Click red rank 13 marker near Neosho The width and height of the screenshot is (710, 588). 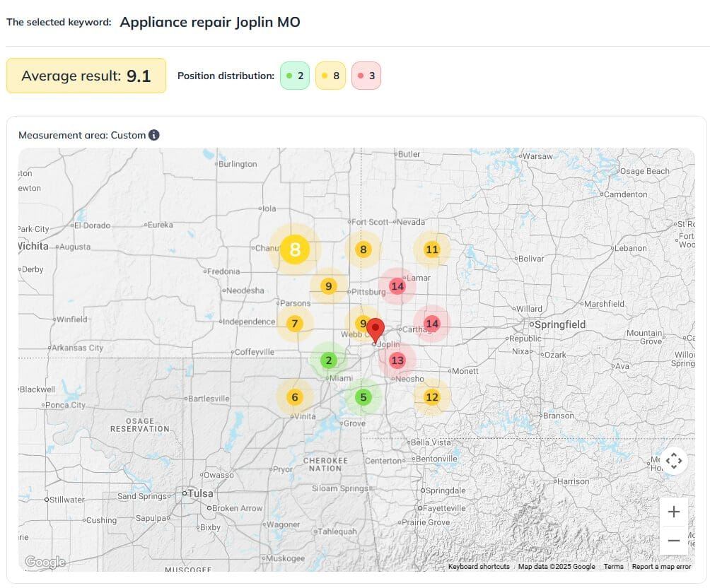[x=397, y=360]
